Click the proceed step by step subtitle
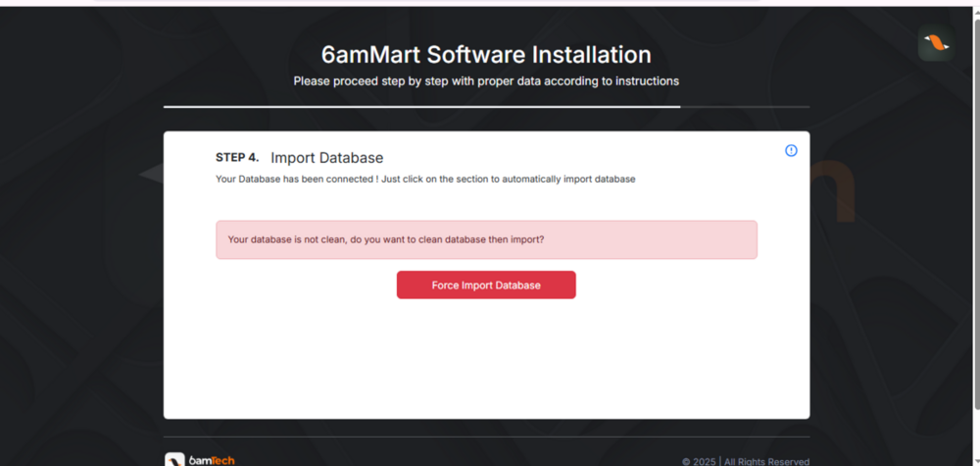This screenshot has height=466, width=980. (486, 80)
